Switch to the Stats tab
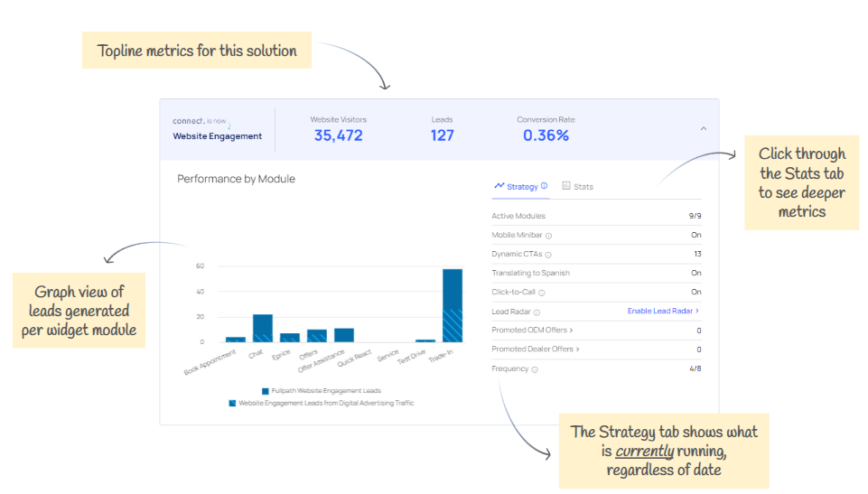The image size is (868, 494). click(583, 187)
